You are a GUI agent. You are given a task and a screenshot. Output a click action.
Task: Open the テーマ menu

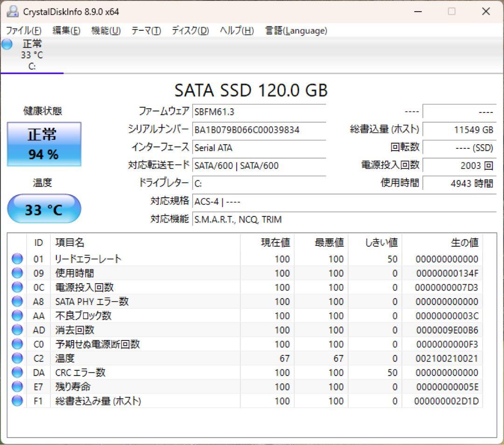coord(147,31)
